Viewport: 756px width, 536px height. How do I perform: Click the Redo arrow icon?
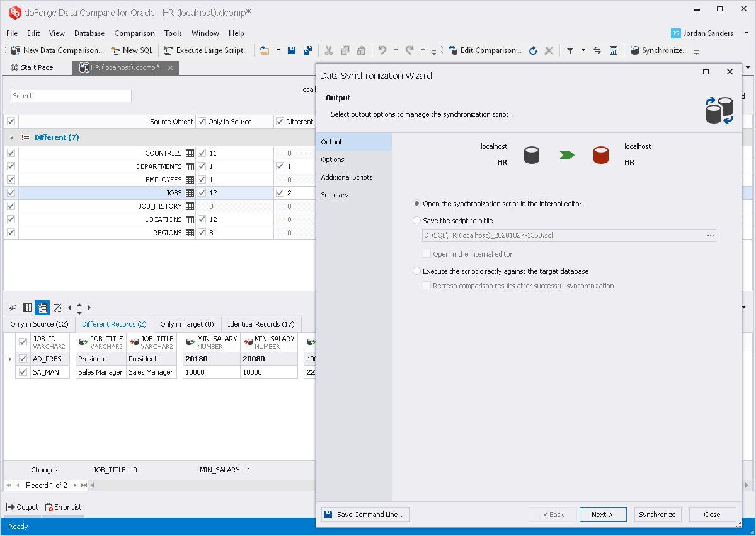pyautogui.click(x=409, y=50)
